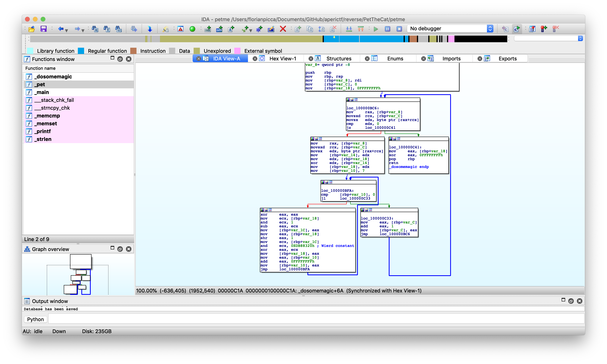Image resolution: width=607 pixels, height=364 pixels.
Task: Add breakpoint with traffic-light plus icon
Action: click(544, 29)
